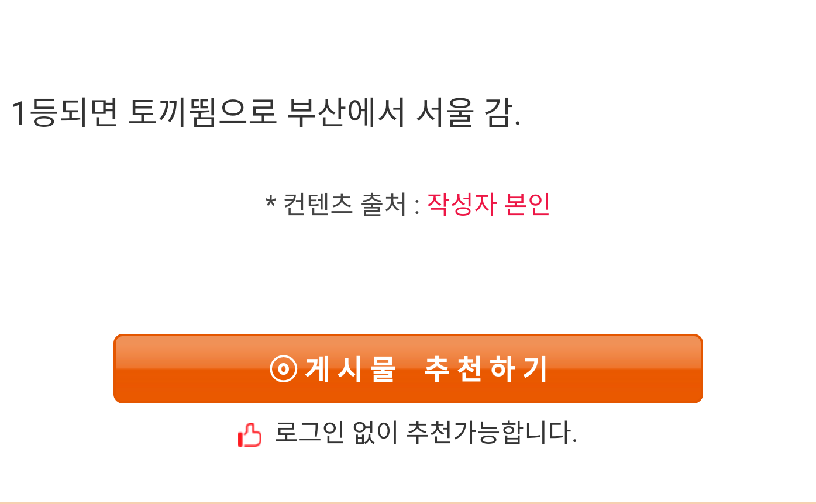Viewport: 816px width, 504px height.
Task: Click the thumbs-up icon below the button
Action: tap(250, 435)
